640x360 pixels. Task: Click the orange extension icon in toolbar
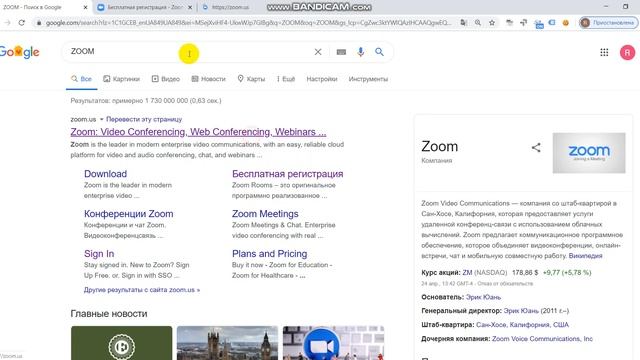coord(565,23)
